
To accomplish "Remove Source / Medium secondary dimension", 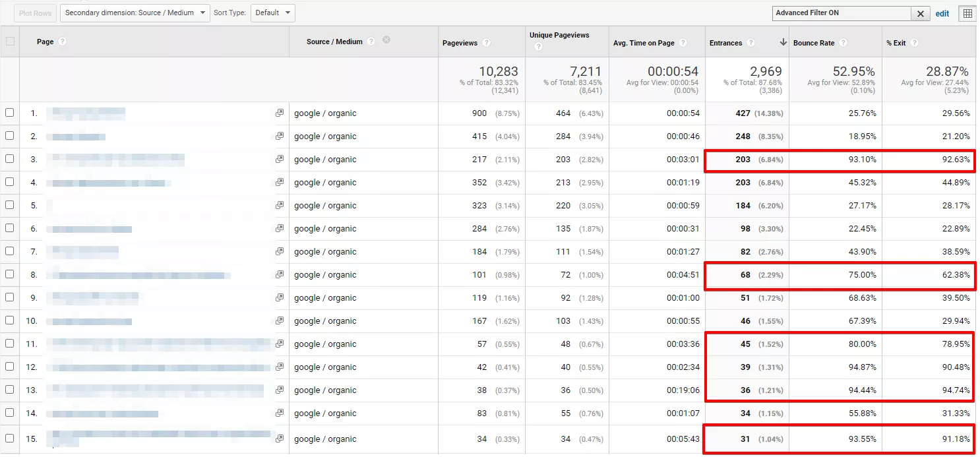I will (386, 40).
